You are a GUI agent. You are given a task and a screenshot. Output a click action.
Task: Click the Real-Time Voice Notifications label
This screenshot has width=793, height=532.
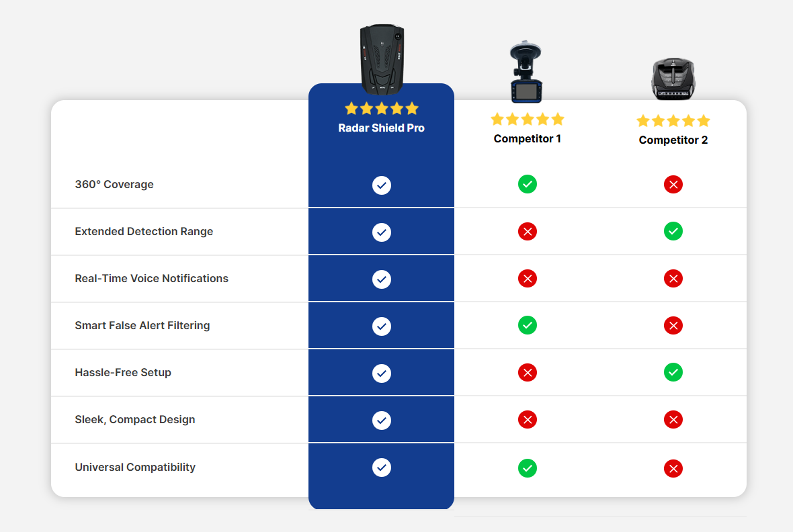coord(152,279)
